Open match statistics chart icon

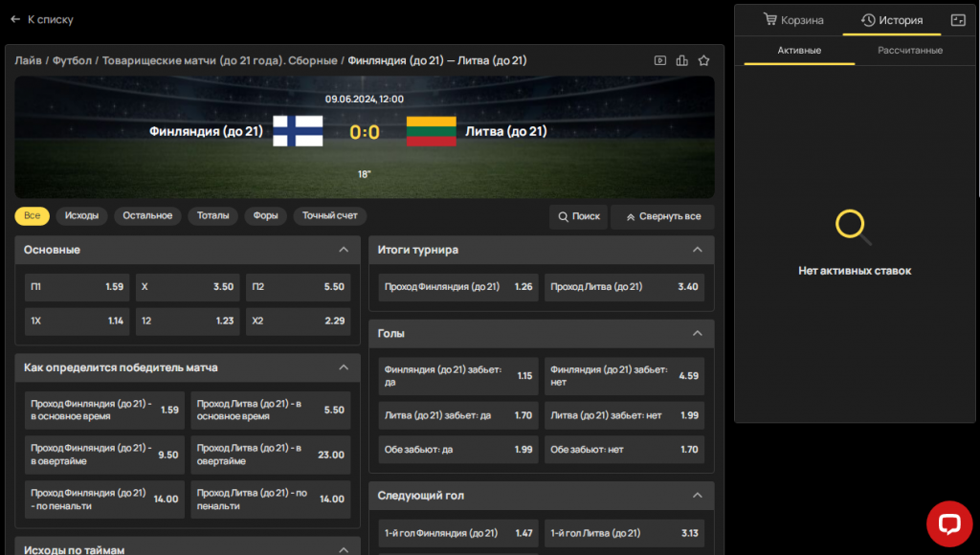click(x=681, y=60)
